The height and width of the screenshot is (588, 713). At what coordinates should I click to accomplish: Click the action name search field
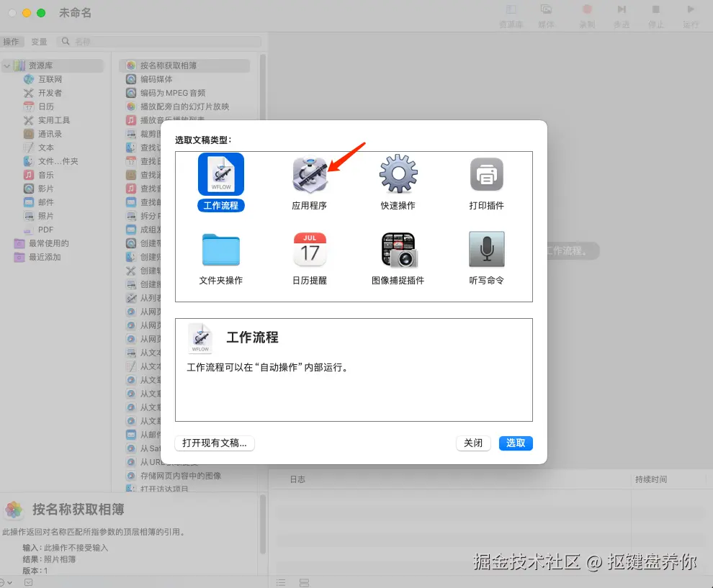(159, 42)
